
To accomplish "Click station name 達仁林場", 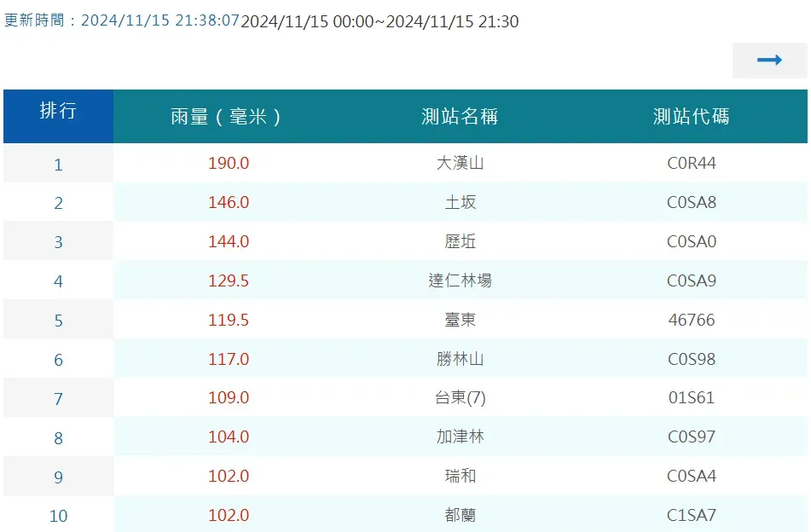I will coord(460,280).
